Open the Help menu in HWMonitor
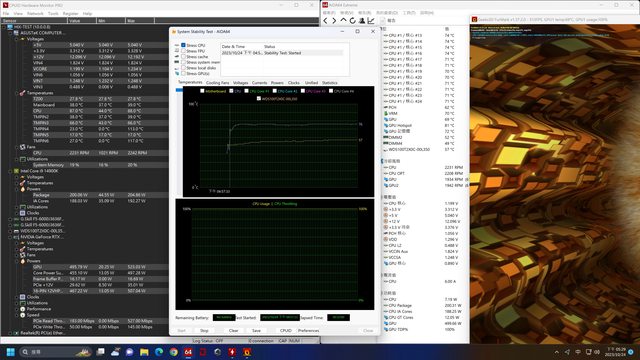 (x=87, y=13)
